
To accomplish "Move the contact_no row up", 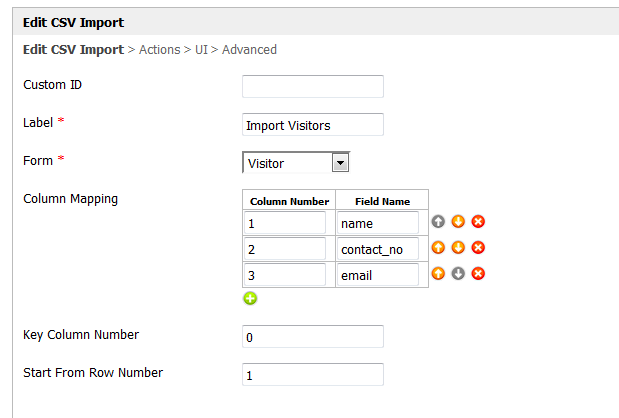I will 438,248.
